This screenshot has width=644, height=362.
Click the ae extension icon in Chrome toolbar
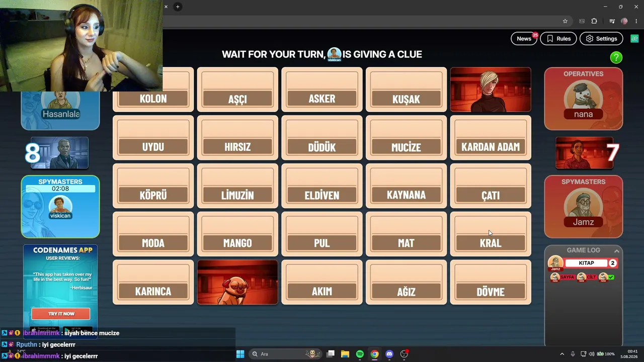pyautogui.click(x=582, y=21)
